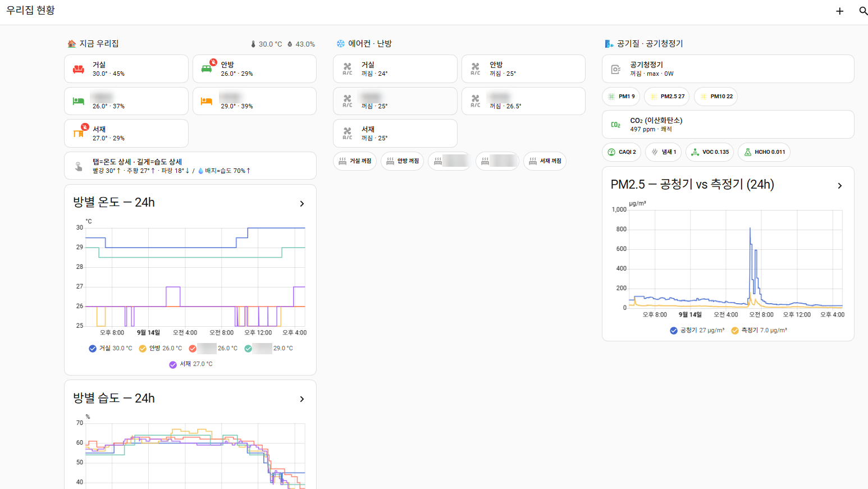Screen dimensions: 868x489
Task: Toggle the green 29.0 °C legend series
Action: [x=268, y=349]
